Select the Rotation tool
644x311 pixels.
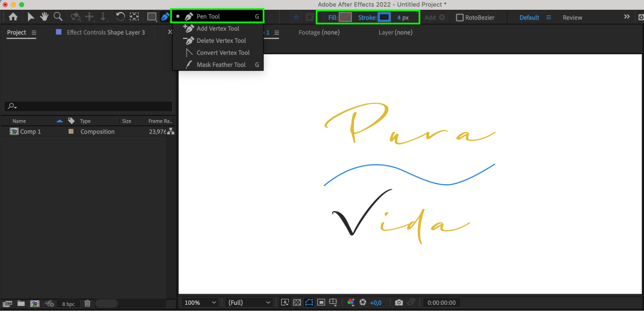point(120,17)
